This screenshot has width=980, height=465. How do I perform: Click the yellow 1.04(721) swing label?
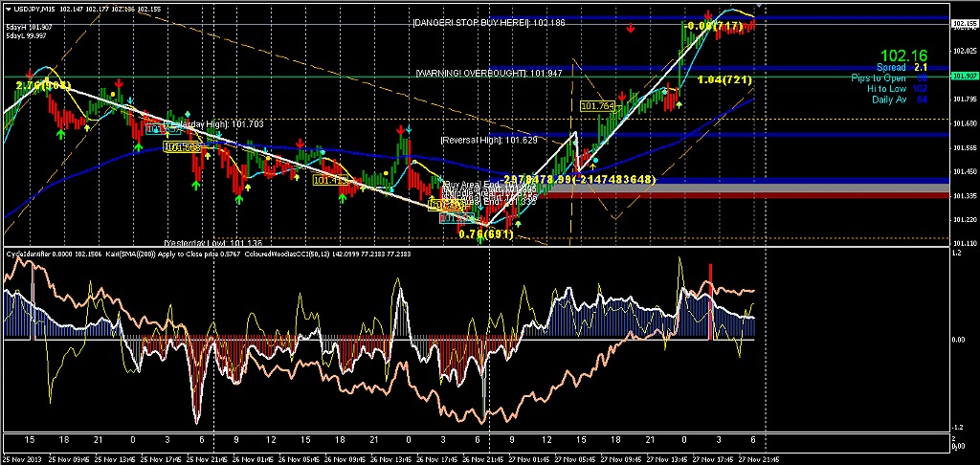[x=724, y=80]
